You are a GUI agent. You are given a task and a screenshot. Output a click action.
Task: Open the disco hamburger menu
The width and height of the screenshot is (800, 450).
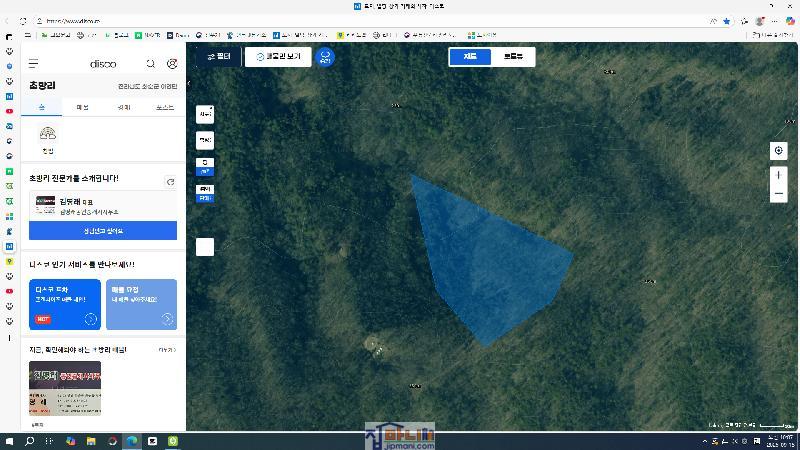(33, 63)
